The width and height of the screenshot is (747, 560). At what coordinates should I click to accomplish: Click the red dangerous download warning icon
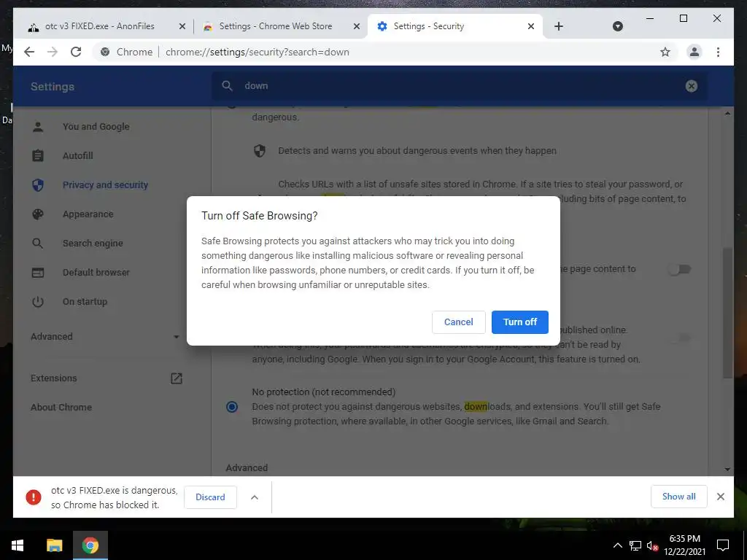[x=34, y=497]
